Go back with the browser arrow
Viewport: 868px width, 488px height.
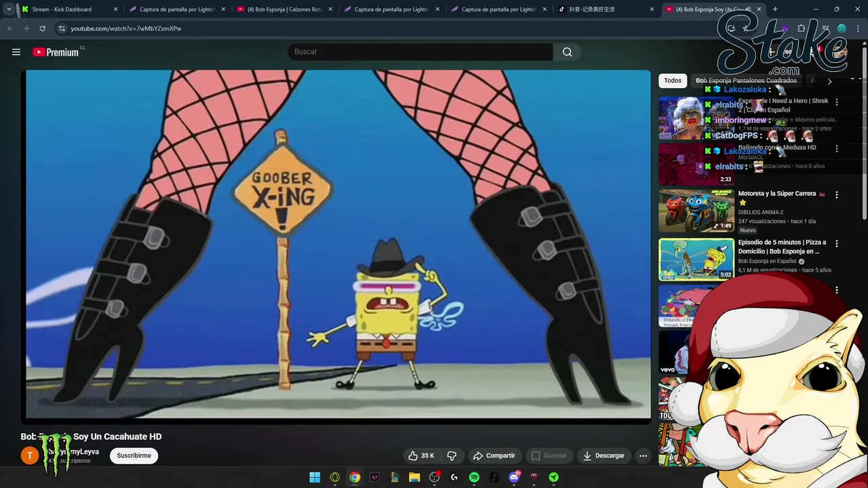pos(9,28)
